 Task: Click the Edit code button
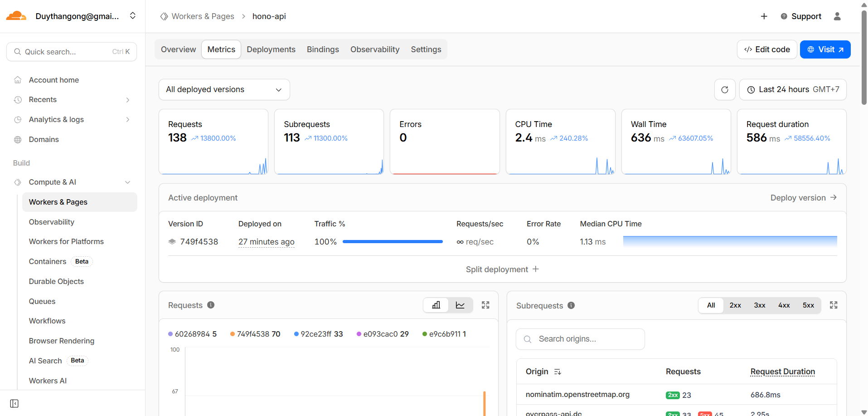[766, 49]
